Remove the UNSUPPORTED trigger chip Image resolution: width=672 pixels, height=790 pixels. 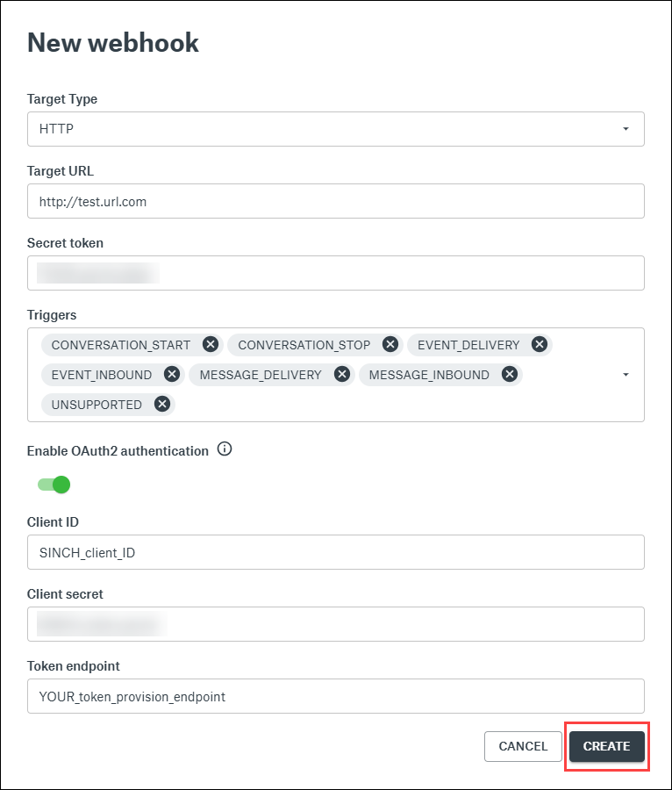[x=162, y=404]
